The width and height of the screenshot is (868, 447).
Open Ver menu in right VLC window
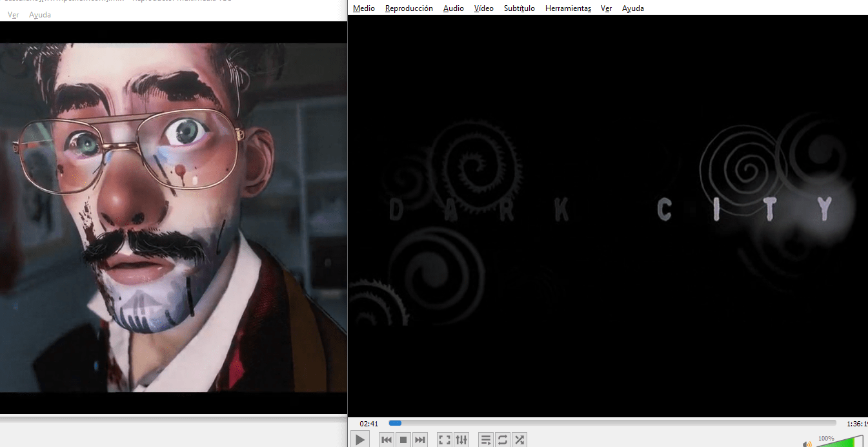click(x=606, y=8)
